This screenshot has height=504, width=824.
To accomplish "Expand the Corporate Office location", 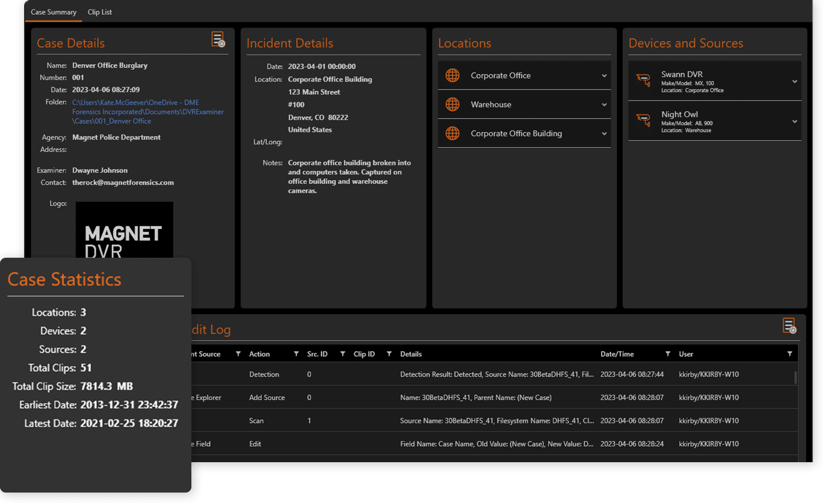I will pos(604,76).
